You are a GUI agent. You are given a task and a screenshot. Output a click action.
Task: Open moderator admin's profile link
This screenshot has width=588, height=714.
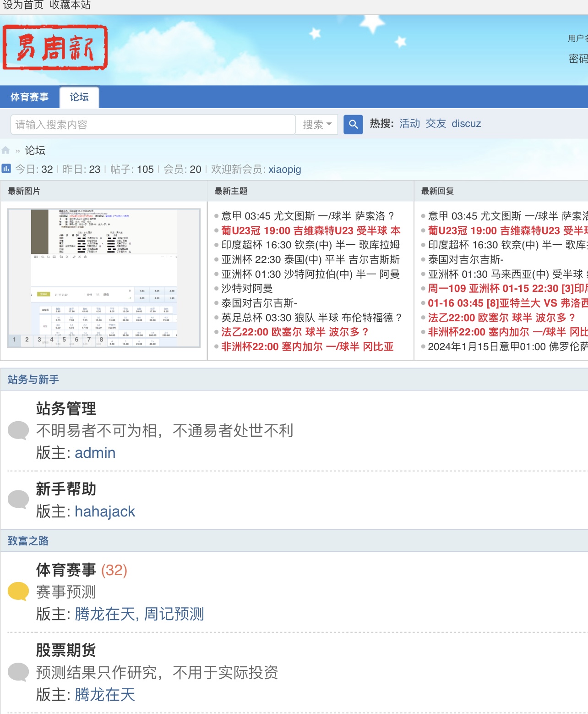95,453
